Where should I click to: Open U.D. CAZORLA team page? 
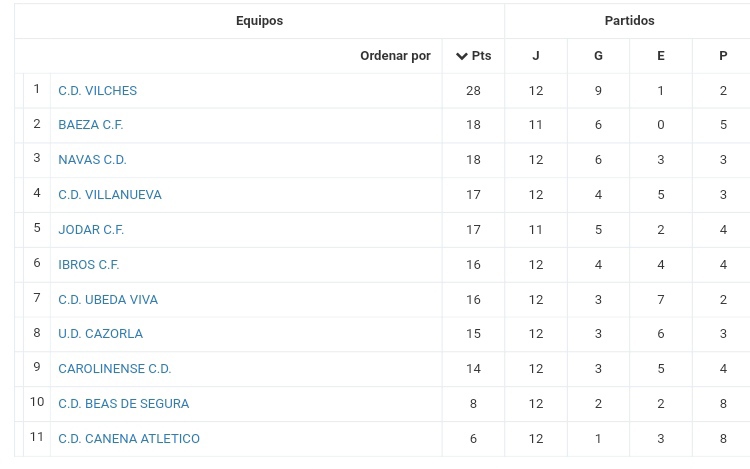(100, 334)
